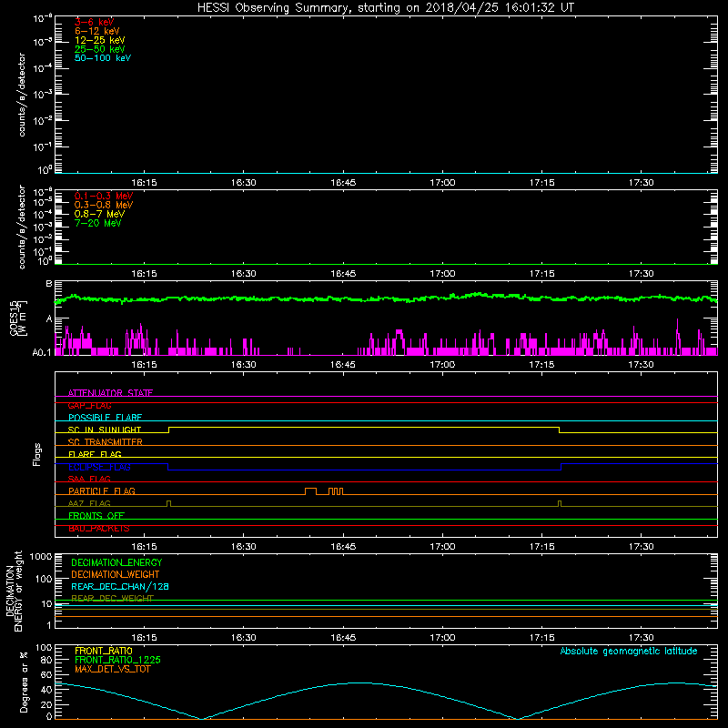Image resolution: width=728 pixels, height=728 pixels.
Task: Click the 7-20 MeV legend label
Action: pyautogui.click(x=97, y=223)
